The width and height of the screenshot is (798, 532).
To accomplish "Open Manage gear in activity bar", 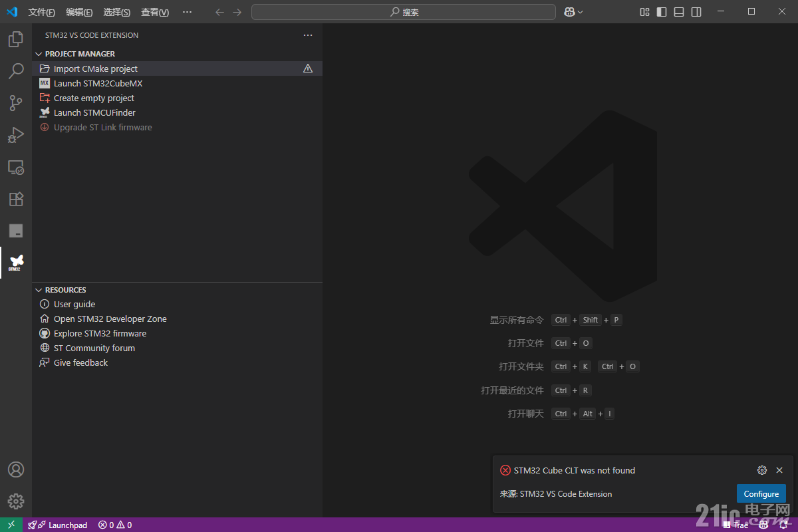I will tap(16, 501).
